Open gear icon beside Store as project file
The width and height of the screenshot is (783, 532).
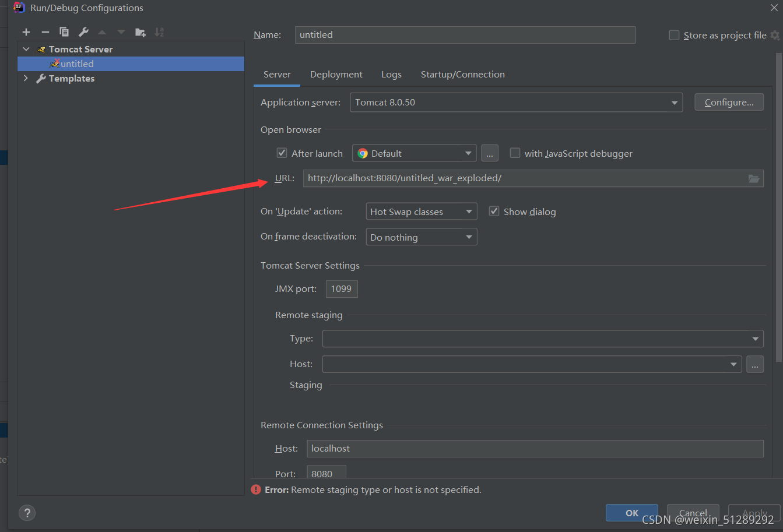[x=775, y=35]
